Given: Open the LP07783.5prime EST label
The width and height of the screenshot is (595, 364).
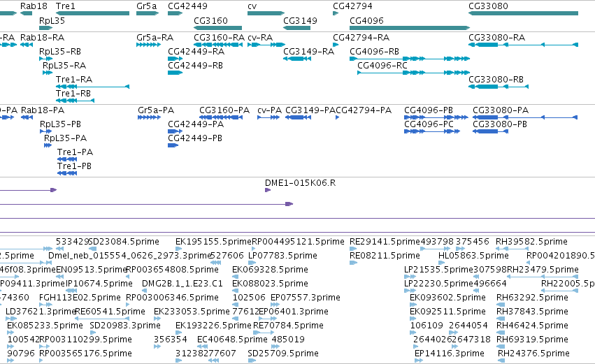Looking at the screenshot, I should point(282,256).
